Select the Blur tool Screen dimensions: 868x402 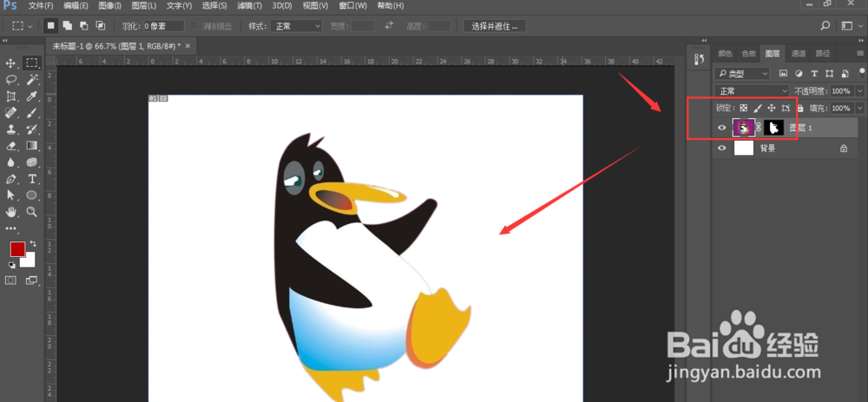pyautogui.click(x=10, y=162)
